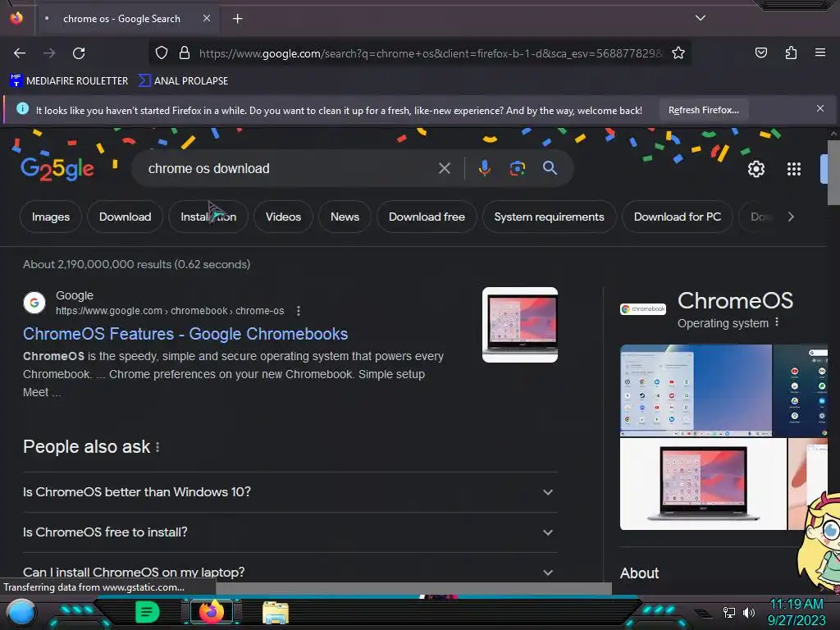840x630 pixels.
Task: Clear the search box text
Action: [x=444, y=168]
